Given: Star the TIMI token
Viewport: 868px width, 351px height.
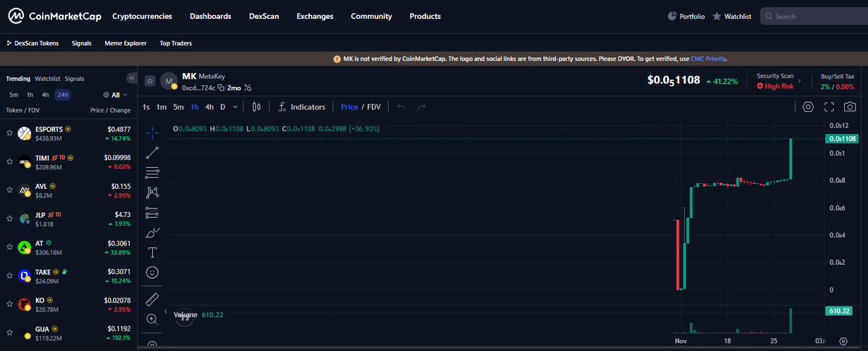Looking at the screenshot, I should coord(9,161).
